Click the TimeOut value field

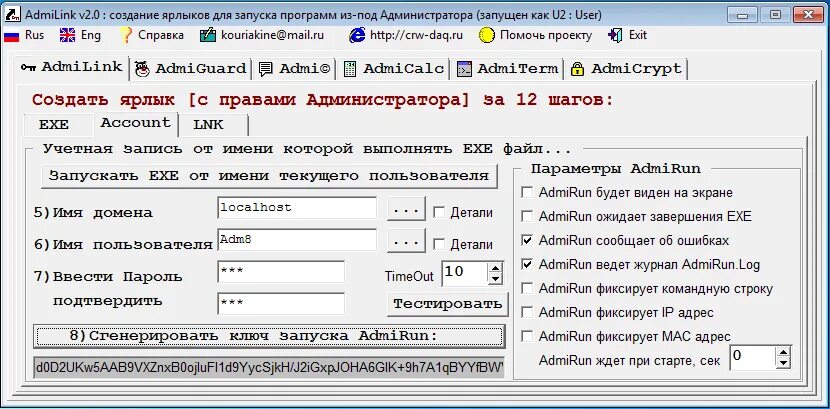click(465, 273)
